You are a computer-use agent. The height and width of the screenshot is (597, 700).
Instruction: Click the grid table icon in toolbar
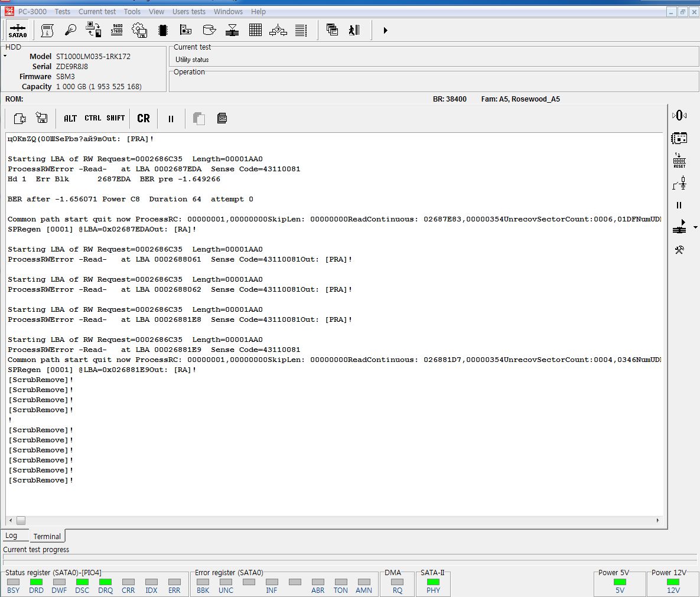pos(255,30)
